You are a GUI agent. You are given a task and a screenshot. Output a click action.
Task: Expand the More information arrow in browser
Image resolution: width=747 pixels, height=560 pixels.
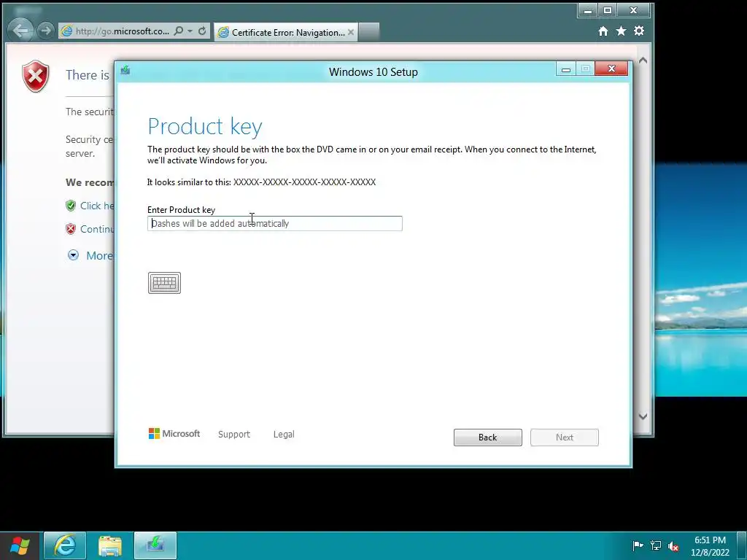[x=74, y=255]
